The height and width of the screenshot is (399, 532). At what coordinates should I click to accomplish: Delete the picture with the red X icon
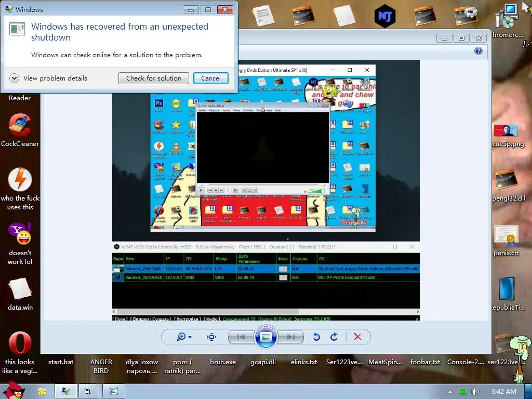point(357,337)
